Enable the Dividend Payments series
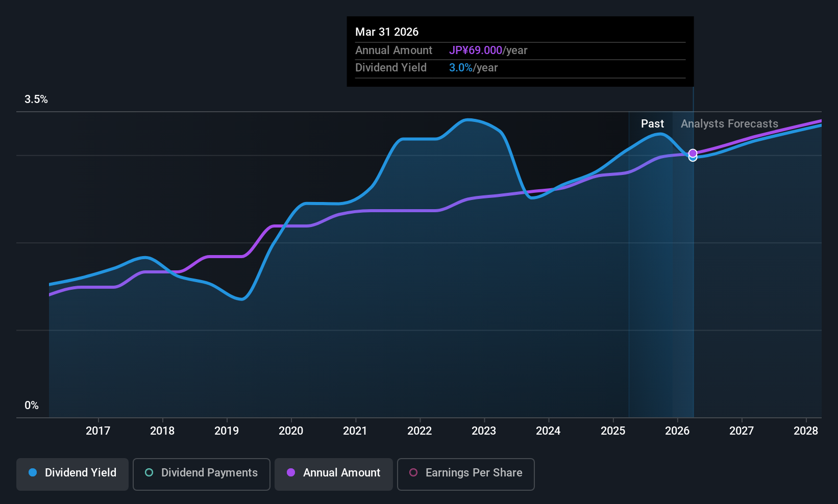The image size is (838, 504). (202, 473)
